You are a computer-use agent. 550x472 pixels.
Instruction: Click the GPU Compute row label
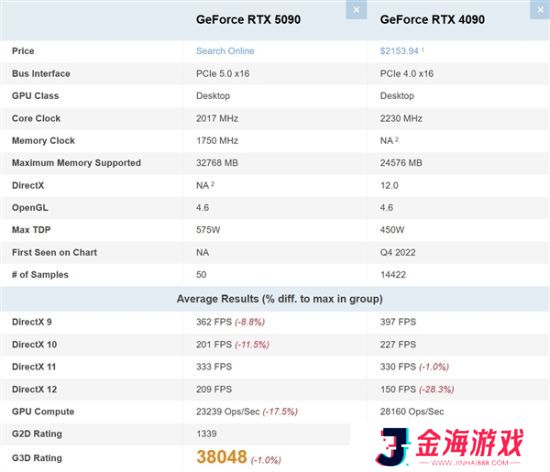point(43,412)
